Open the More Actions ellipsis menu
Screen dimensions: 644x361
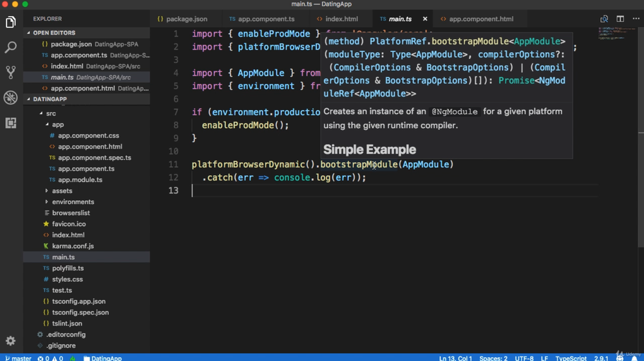pos(635,19)
